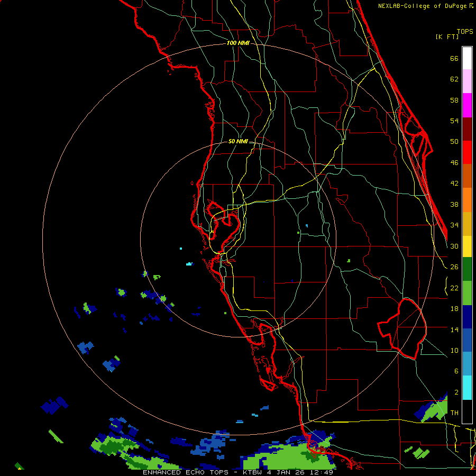Click legend value 62
The image size is (476, 476).
pyautogui.click(x=454, y=79)
